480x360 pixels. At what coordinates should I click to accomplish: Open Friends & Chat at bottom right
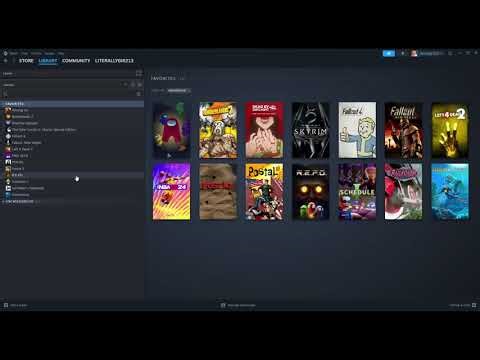pos(463,305)
